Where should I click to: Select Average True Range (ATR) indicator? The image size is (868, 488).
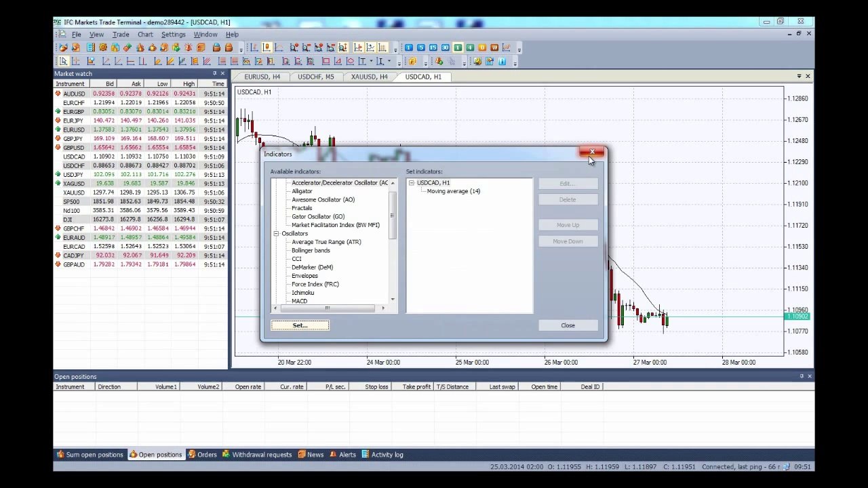click(326, 242)
